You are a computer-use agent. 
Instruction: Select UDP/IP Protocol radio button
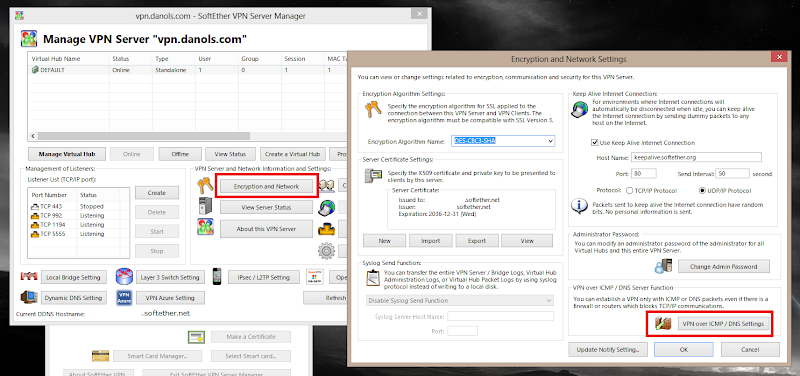[702, 190]
